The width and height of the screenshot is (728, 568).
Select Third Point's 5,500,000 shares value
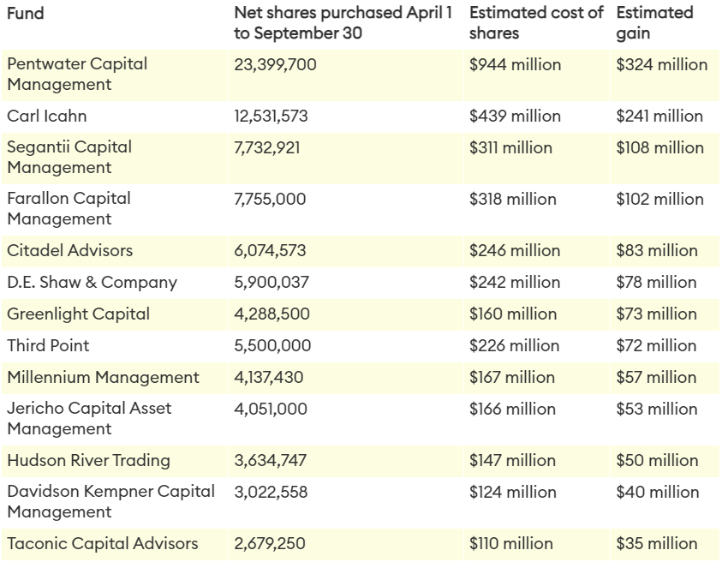[272, 346]
